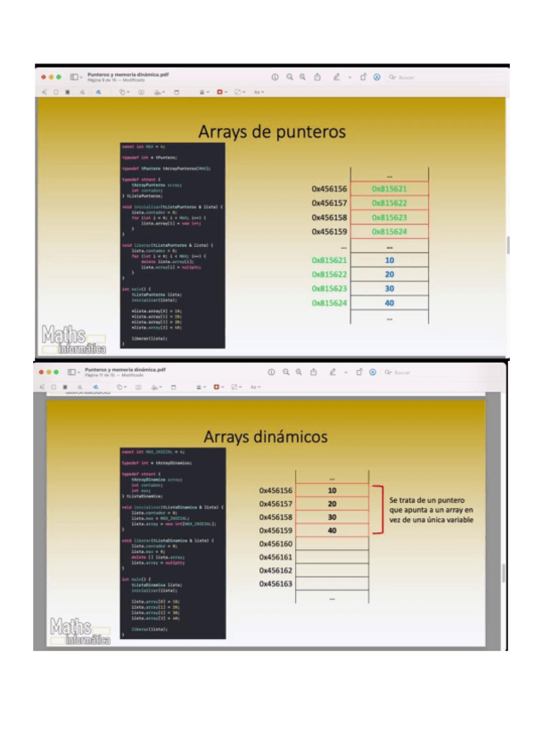
Task: Zoom out in the Arrays de punteros window
Action: tap(290, 78)
